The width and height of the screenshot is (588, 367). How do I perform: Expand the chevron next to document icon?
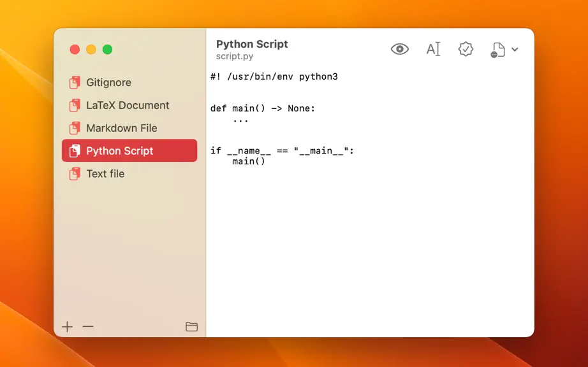[515, 49]
